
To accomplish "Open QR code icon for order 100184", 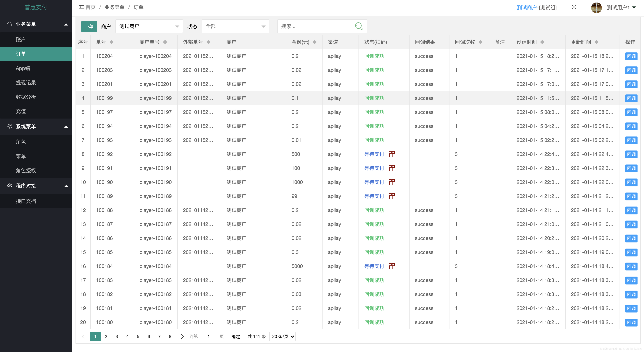I will tap(392, 266).
